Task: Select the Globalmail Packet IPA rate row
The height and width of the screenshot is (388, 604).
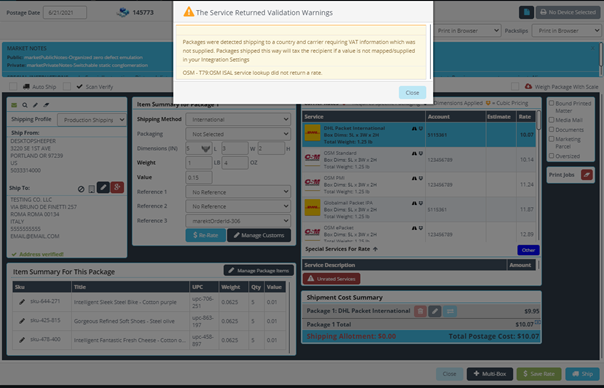Action: click(419, 209)
